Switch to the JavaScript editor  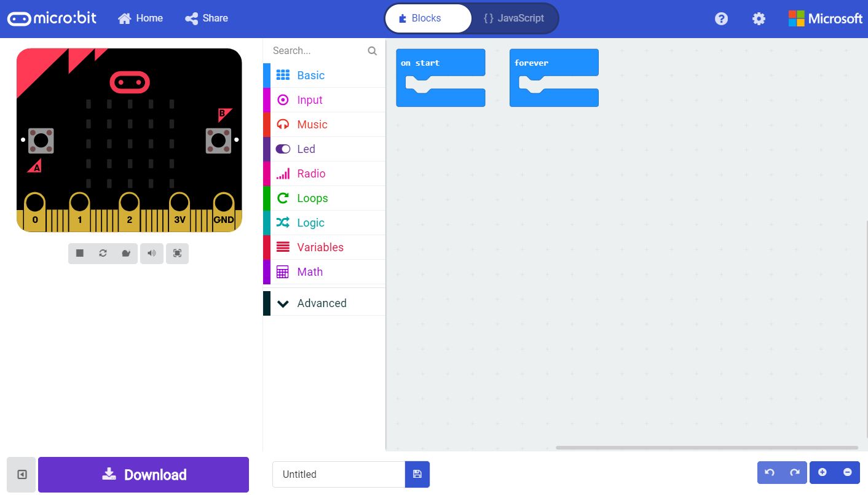pyautogui.click(x=515, y=18)
